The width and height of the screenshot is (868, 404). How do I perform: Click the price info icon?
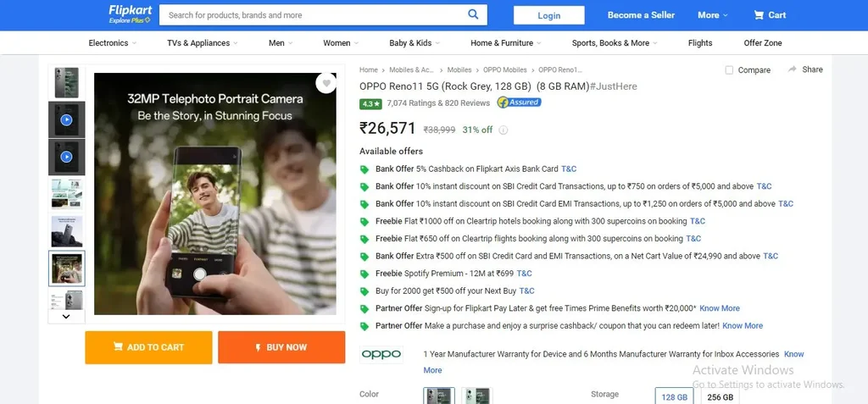[x=504, y=130]
